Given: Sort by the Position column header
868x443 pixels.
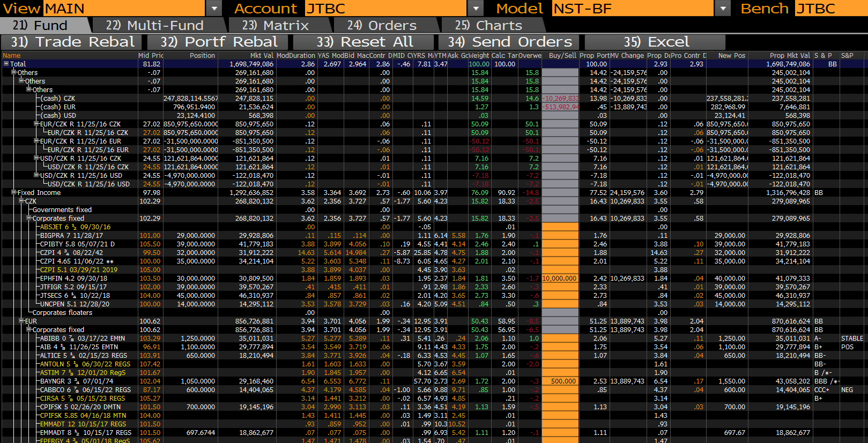Looking at the screenshot, I should (190, 56).
